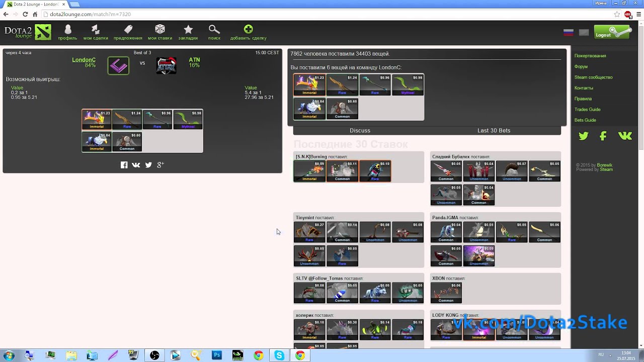This screenshot has height=362, width=644.
Task: Select the LondonC team logo
Action: coord(118,65)
